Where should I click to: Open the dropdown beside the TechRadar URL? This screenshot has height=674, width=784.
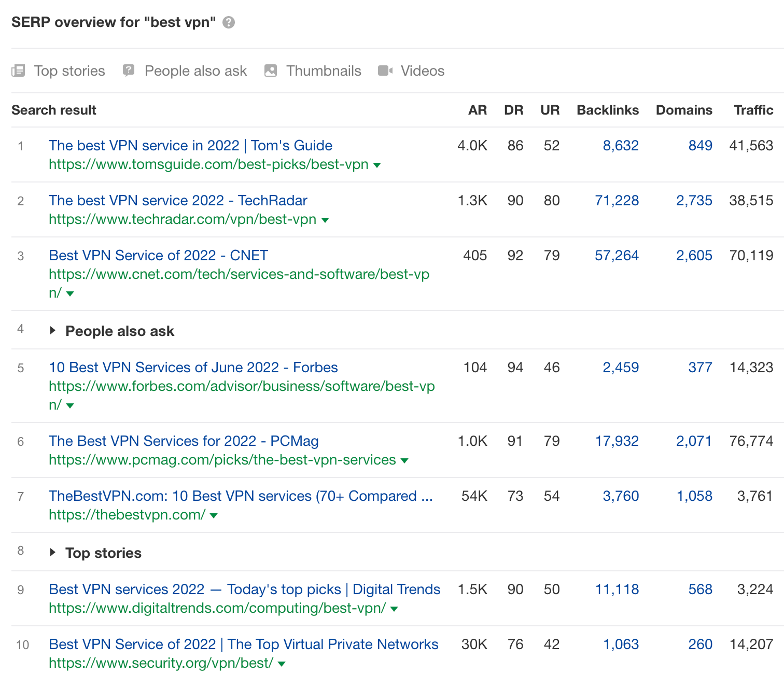click(325, 220)
